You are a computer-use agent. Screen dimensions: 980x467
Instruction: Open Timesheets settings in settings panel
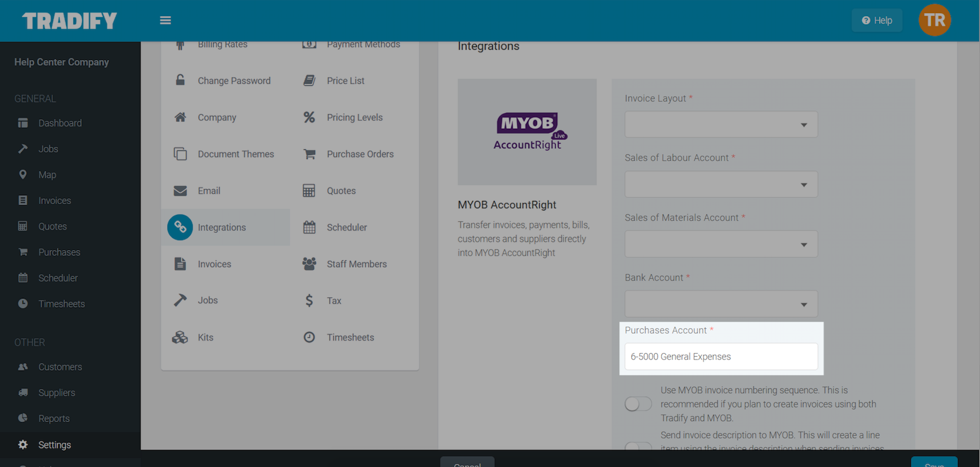(x=350, y=337)
